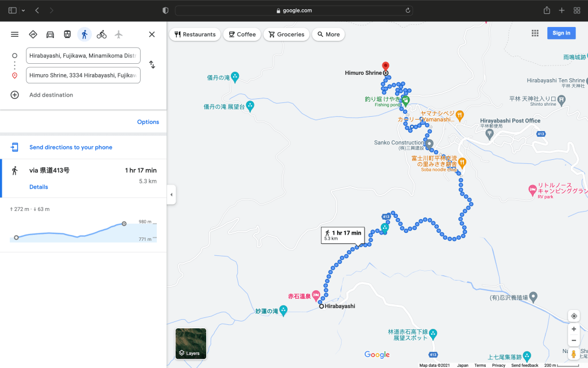
Task: Open route Details link
Action: 38,187
